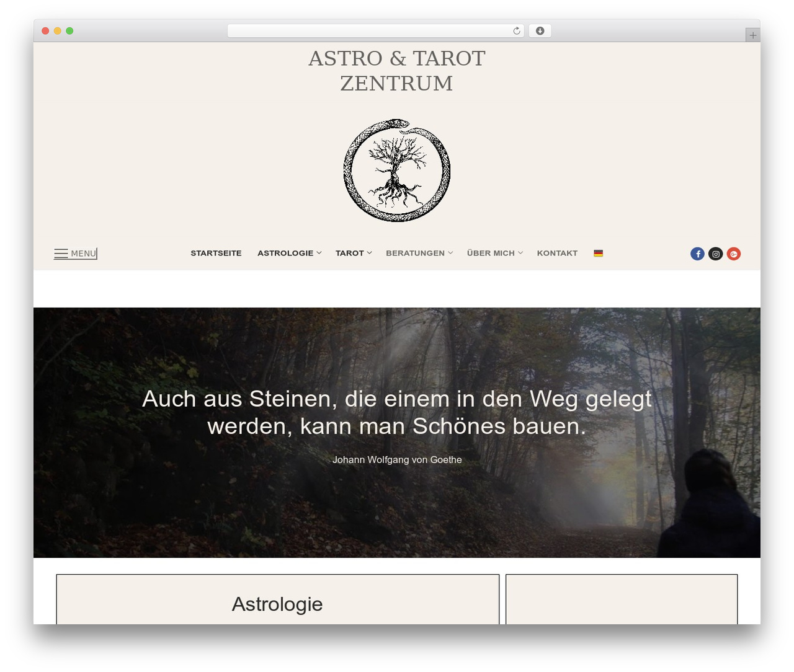The image size is (794, 672).
Task: Open the hamburger MENU button
Action: tap(76, 254)
